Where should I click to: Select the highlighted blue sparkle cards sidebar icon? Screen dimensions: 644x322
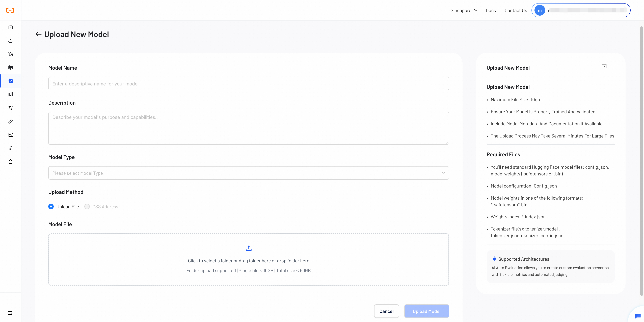tap(11, 81)
